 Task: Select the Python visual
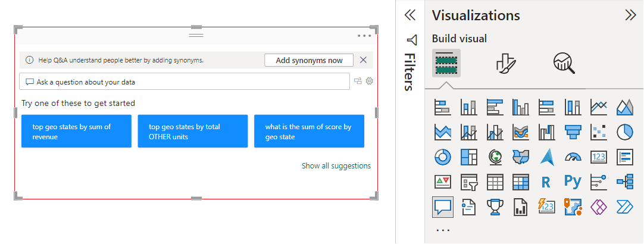pos(573,182)
